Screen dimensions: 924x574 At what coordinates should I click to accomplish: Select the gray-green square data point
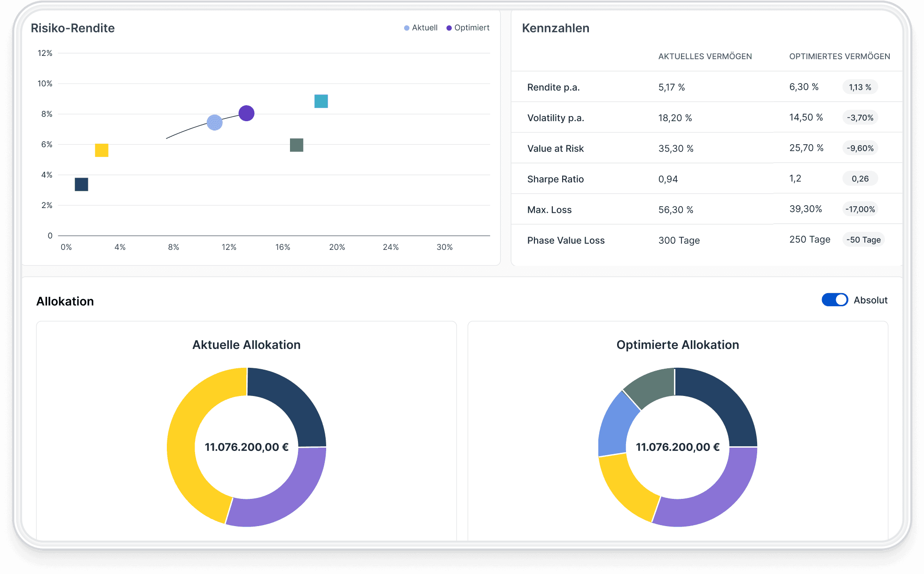(297, 145)
